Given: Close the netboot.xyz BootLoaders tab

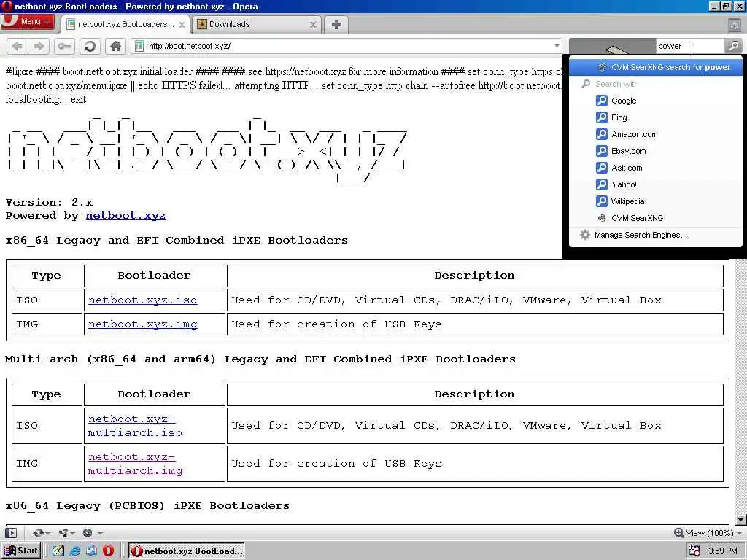Looking at the screenshot, I should pyautogui.click(x=182, y=25).
